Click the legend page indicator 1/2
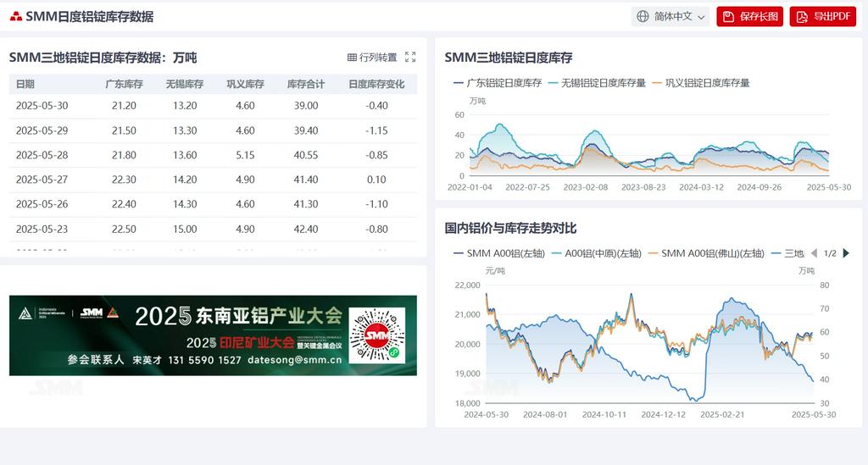Image resolution: width=868 pixels, height=465 pixels. pos(830,253)
